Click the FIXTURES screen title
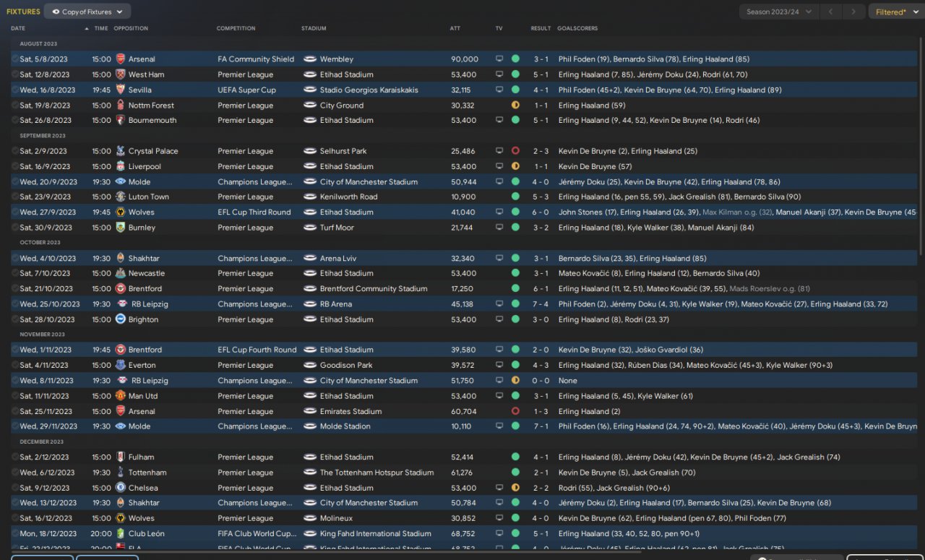 click(23, 12)
